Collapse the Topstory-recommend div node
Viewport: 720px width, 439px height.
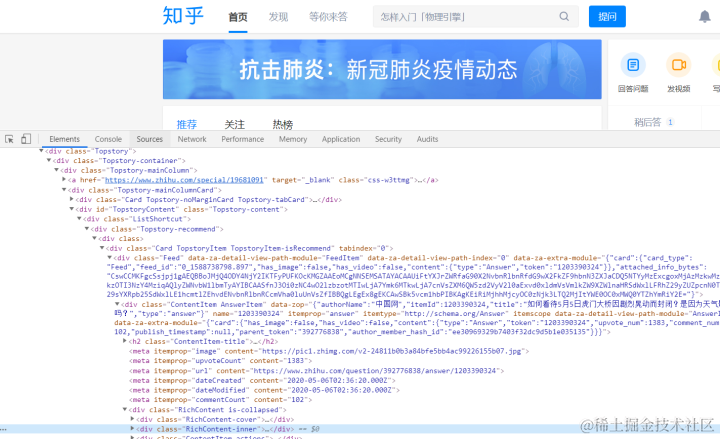[x=87, y=229]
